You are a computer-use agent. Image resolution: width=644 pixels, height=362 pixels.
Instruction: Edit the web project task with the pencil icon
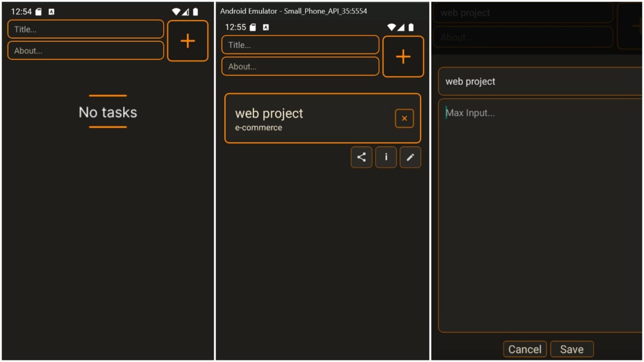click(411, 157)
